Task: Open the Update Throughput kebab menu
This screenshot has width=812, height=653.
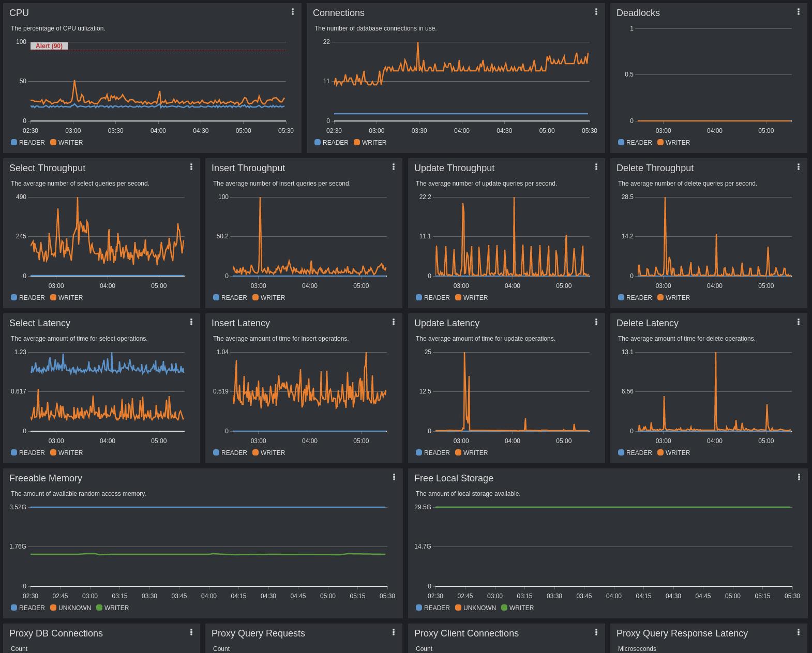Action: click(x=596, y=166)
